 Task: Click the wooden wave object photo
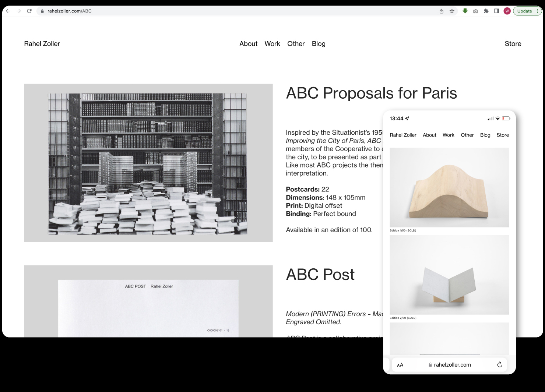point(449,188)
